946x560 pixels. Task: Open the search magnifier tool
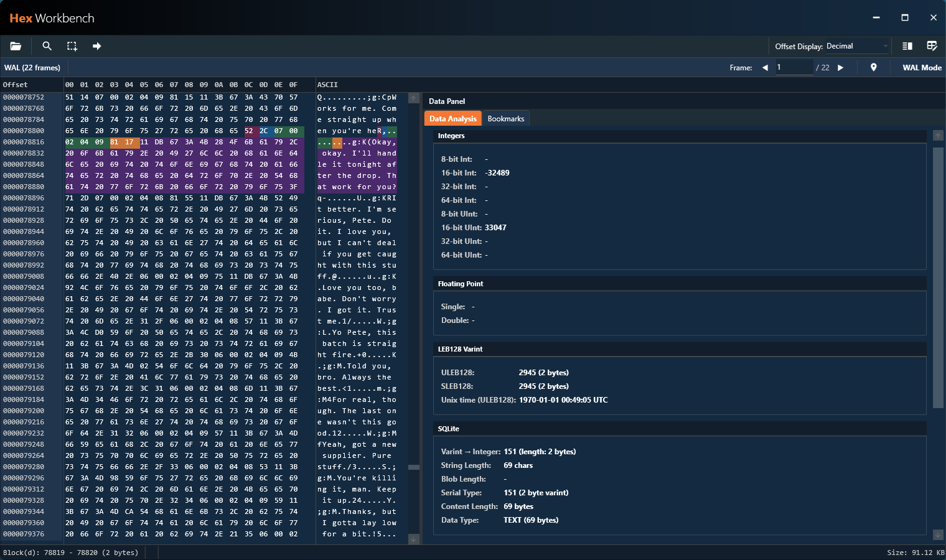[47, 46]
